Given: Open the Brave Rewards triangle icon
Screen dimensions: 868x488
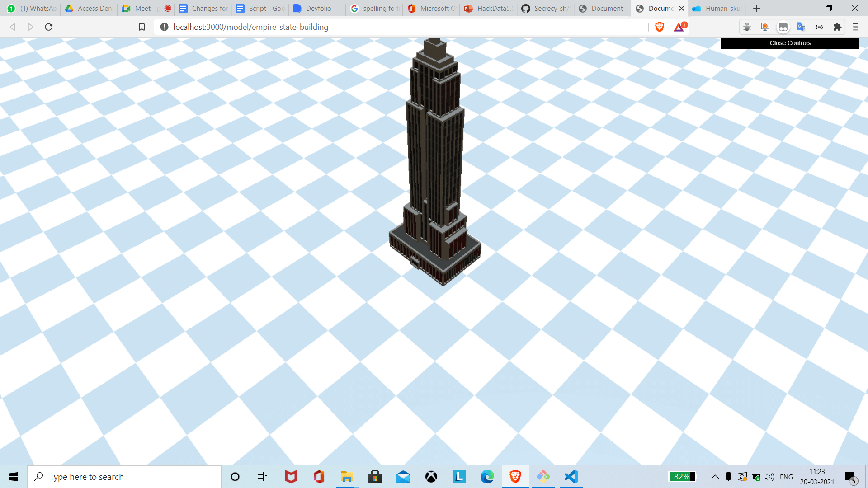Looking at the screenshot, I should (679, 27).
